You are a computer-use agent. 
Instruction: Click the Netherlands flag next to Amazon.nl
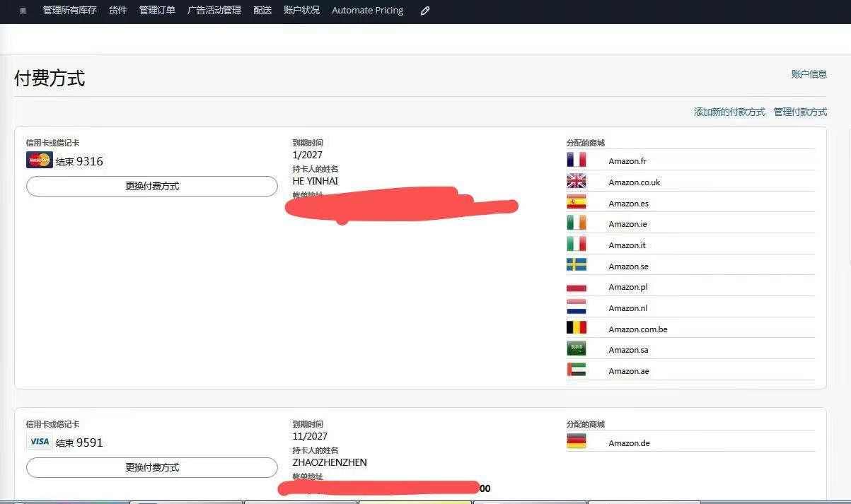click(577, 307)
